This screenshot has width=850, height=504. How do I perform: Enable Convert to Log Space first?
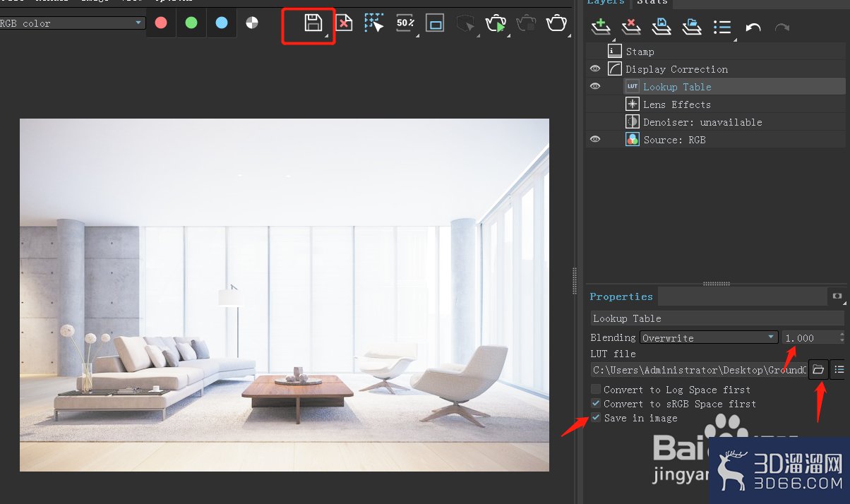(595, 389)
